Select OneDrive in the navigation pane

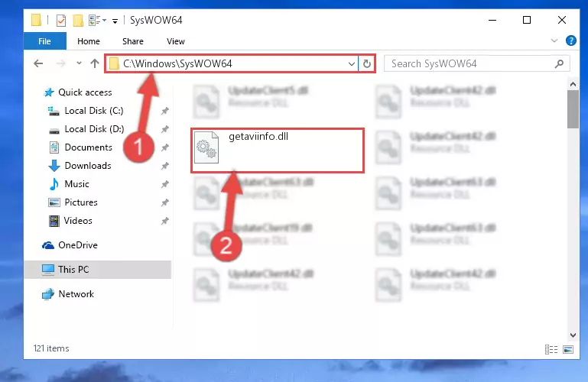click(x=78, y=245)
